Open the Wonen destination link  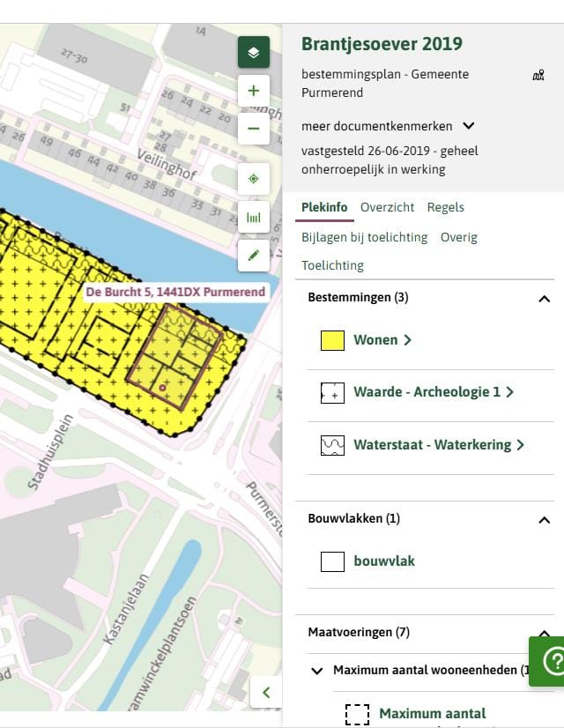click(382, 340)
